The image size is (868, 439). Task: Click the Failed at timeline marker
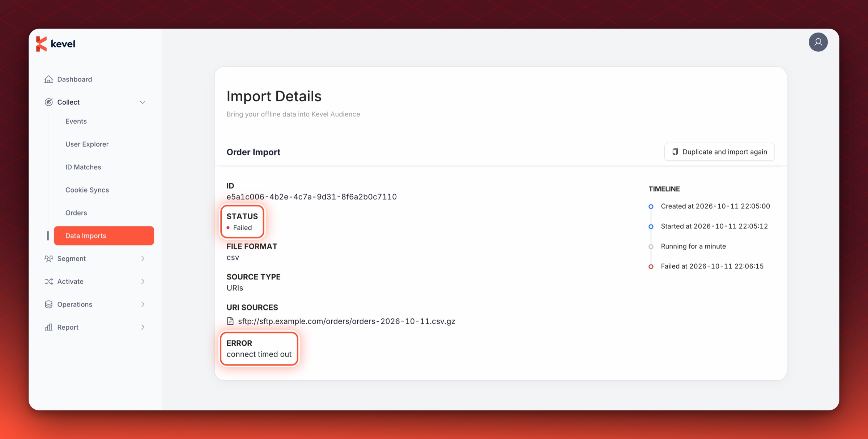[x=651, y=267]
